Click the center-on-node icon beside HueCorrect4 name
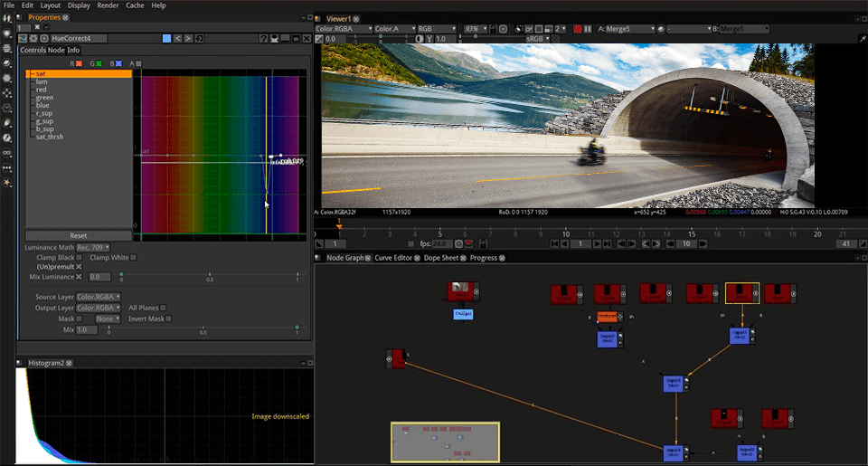 click(x=43, y=38)
